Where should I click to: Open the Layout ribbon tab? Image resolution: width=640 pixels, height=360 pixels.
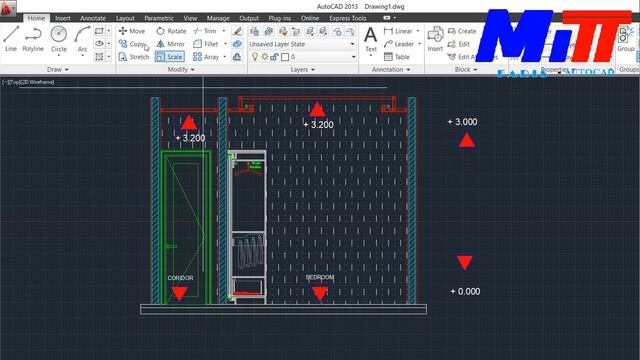125,18
